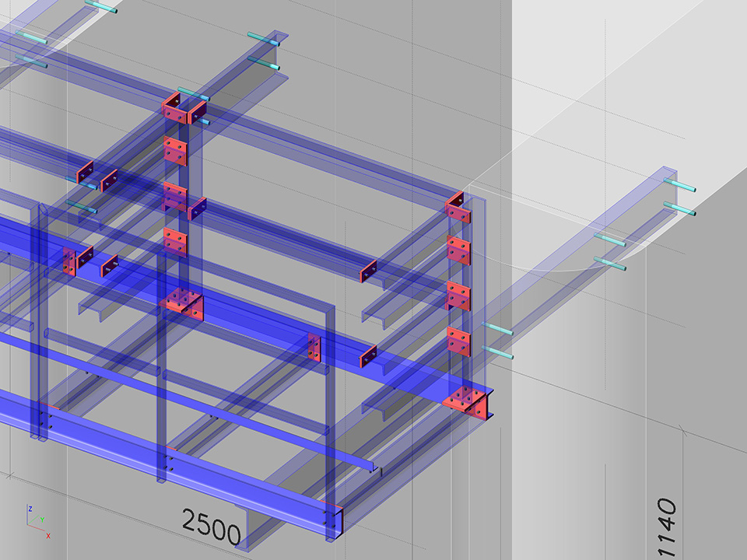Screen dimensions: 747x560
Task: Select the fourth red bracket down on center column
Action: click(x=175, y=242)
